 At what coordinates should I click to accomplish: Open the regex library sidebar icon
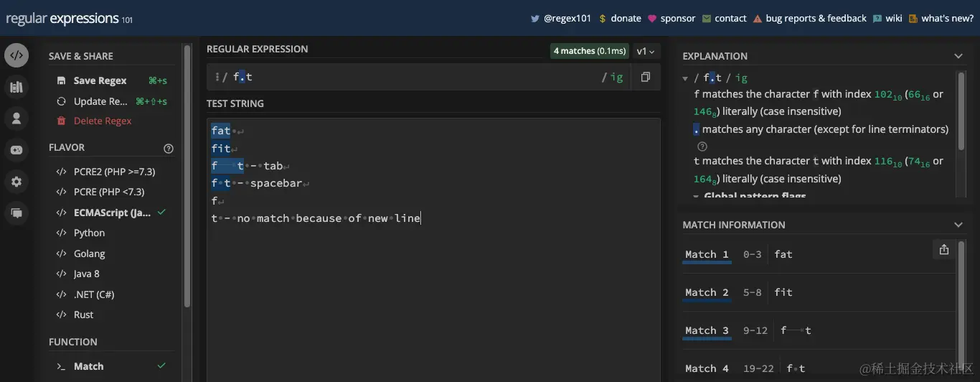click(x=17, y=87)
